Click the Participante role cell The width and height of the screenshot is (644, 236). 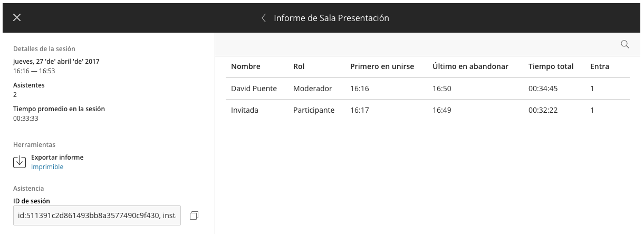(x=314, y=111)
